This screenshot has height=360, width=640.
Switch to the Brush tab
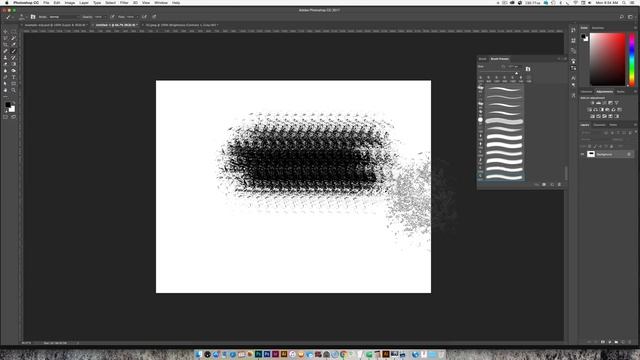[482, 59]
